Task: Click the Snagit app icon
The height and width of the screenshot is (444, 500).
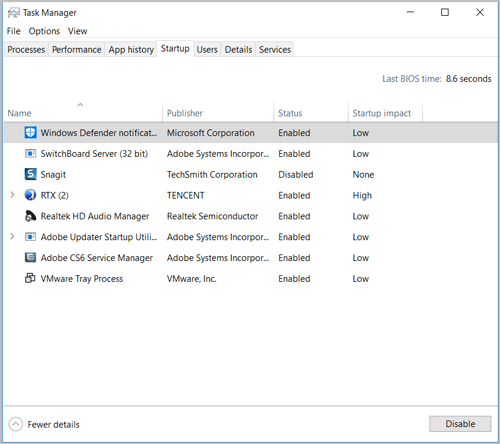Action: point(30,174)
